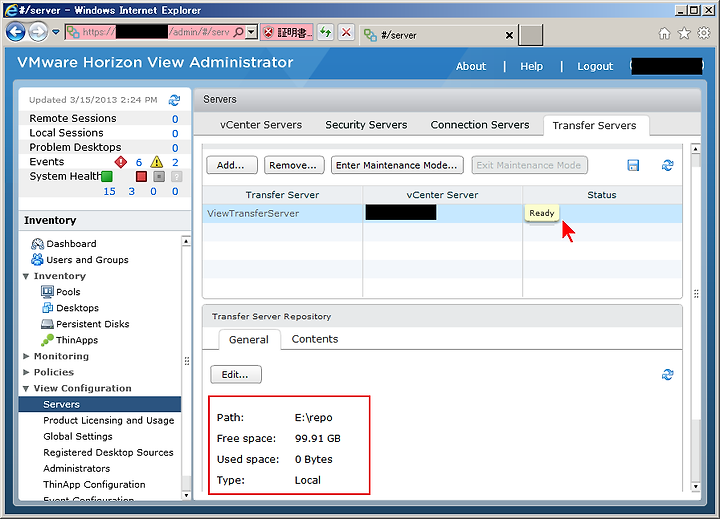Switch to the Security Servers tab
The image size is (720, 519).
366,125
